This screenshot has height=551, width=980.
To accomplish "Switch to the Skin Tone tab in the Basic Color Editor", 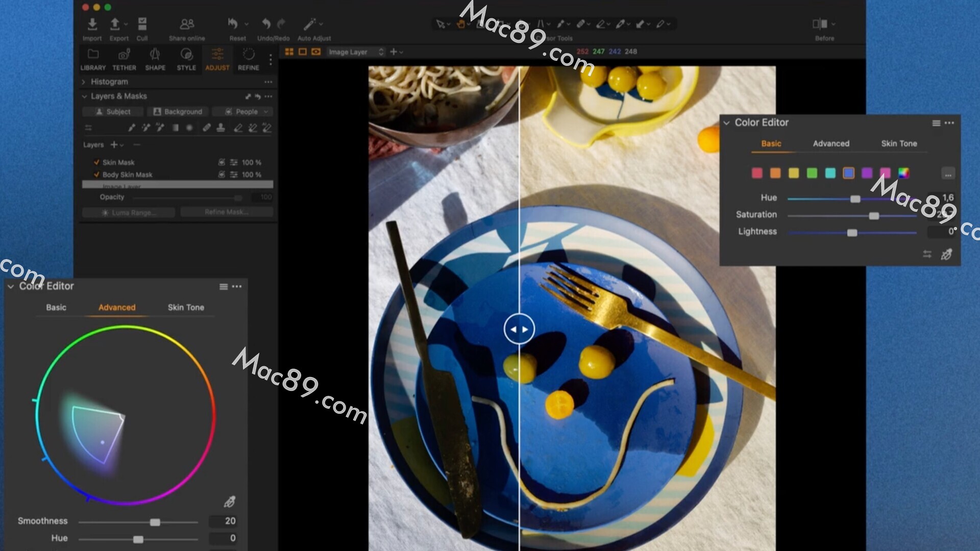I will (898, 144).
